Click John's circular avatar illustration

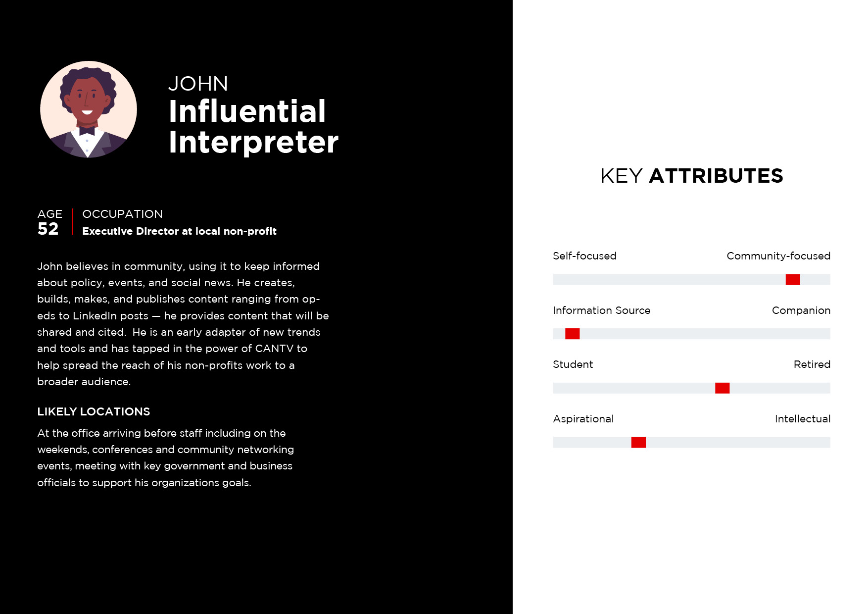point(89,109)
